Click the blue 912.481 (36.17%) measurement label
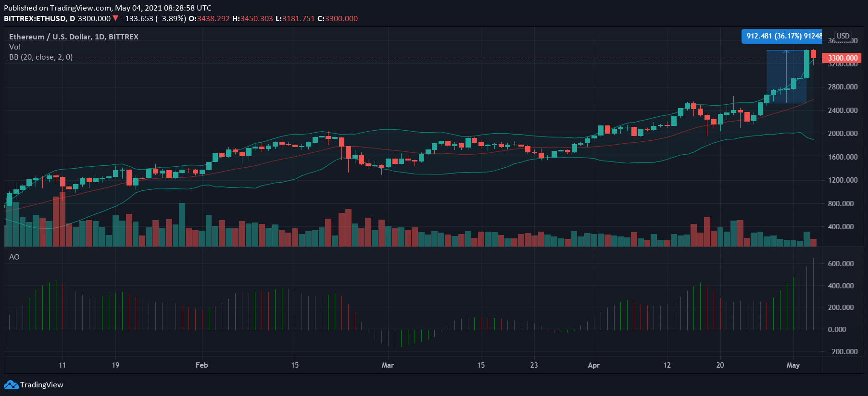This screenshot has width=868, height=396. pyautogui.click(x=782, y=36)
